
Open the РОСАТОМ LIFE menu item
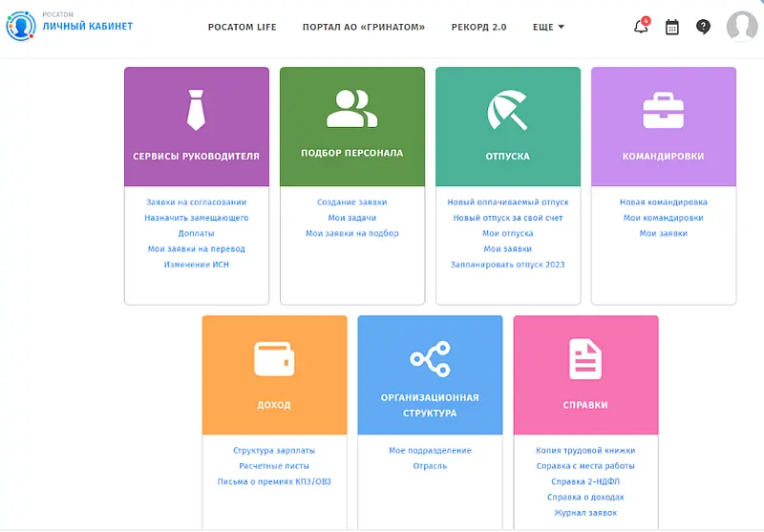(x=242, y=27)
